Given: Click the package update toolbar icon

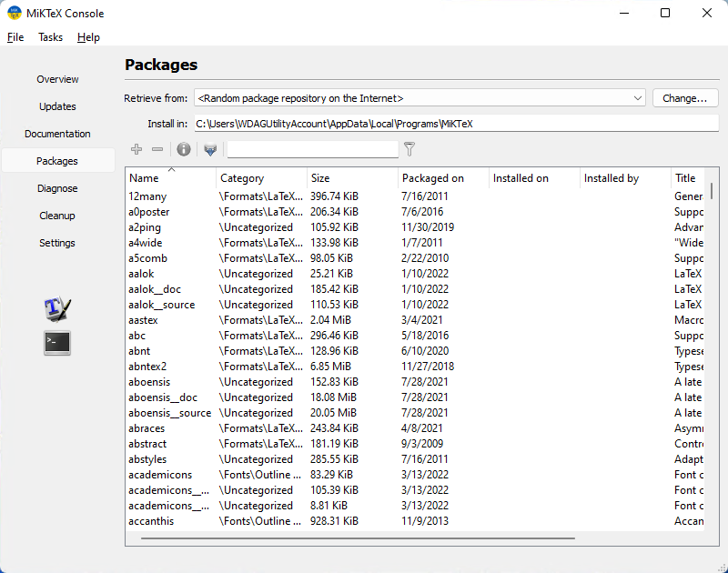Looking at the screenshot, I should coord(209,149).
